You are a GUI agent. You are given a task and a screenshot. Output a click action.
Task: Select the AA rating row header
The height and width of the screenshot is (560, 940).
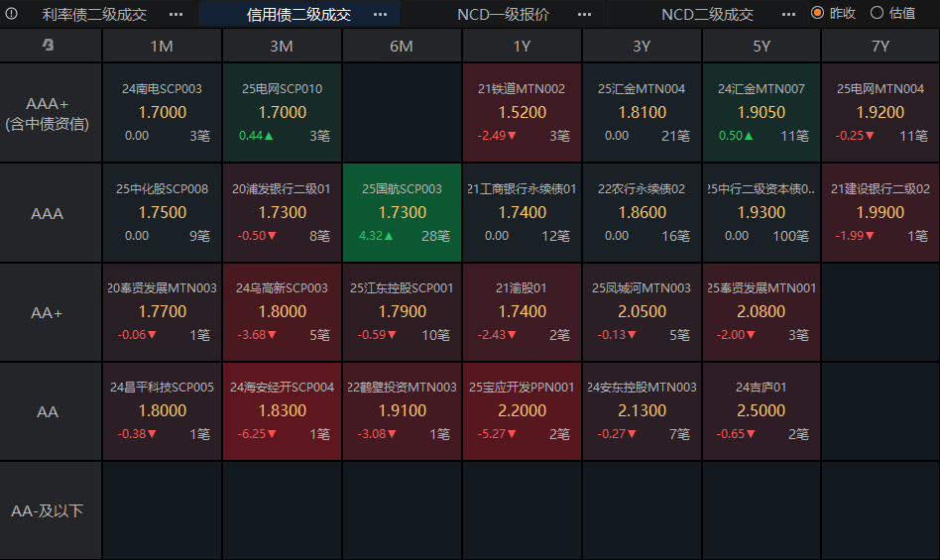[x=51, y=411]
